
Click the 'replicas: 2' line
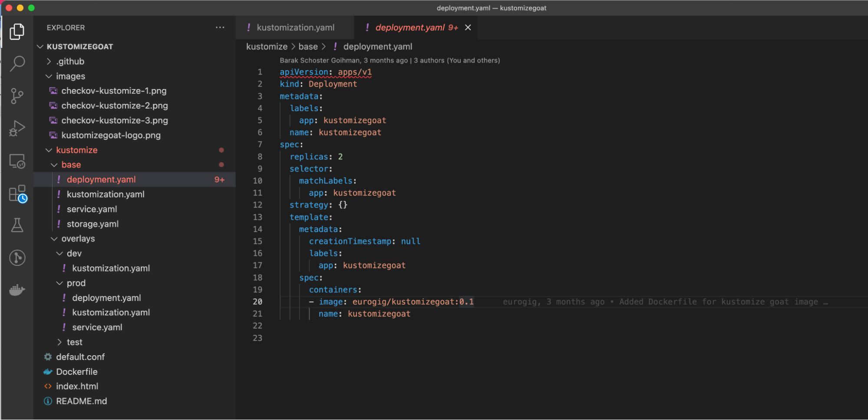tap(316, 156)
